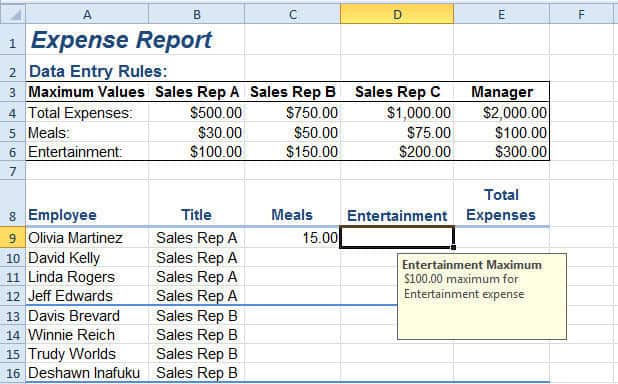Click Meals cell containing 15.00
The width and height of the screenshot is (618, 384).
pyautogui.click(x=292, y=238)
